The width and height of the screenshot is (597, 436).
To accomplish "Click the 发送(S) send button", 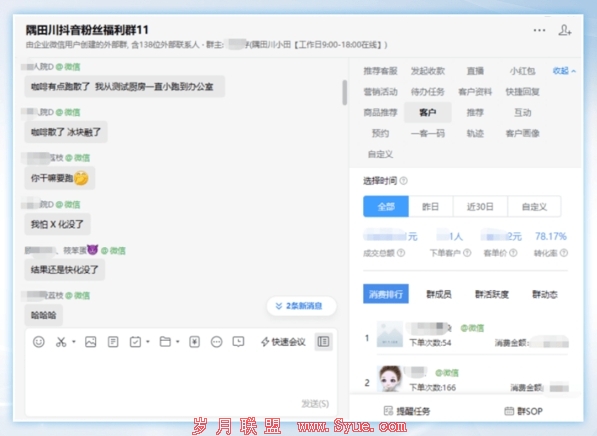I will click(x=315, y=404).
